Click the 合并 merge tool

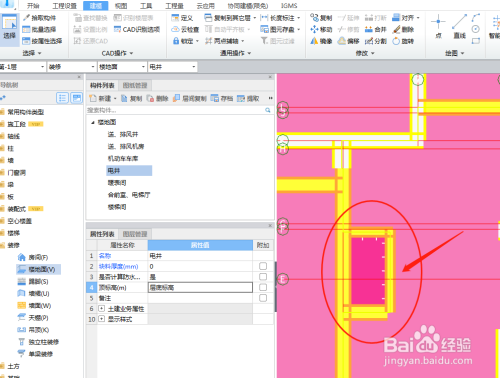(x=376, y=30)
